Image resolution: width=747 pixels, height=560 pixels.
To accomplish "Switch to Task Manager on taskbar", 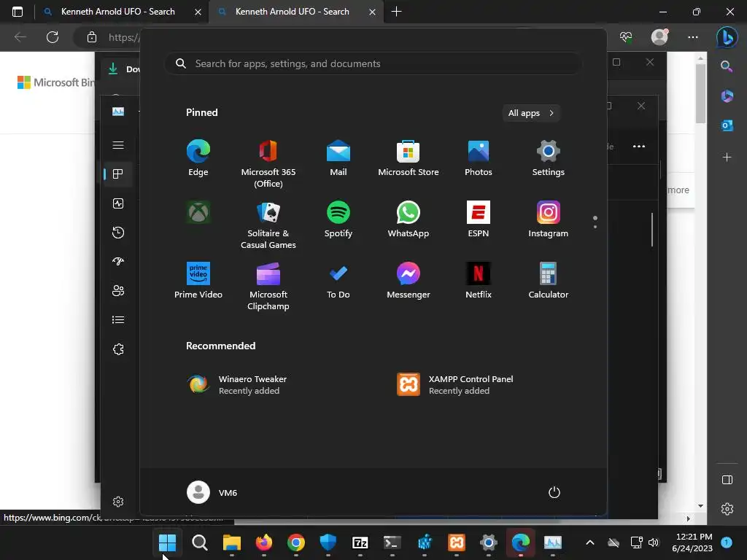I will point(553,542).
